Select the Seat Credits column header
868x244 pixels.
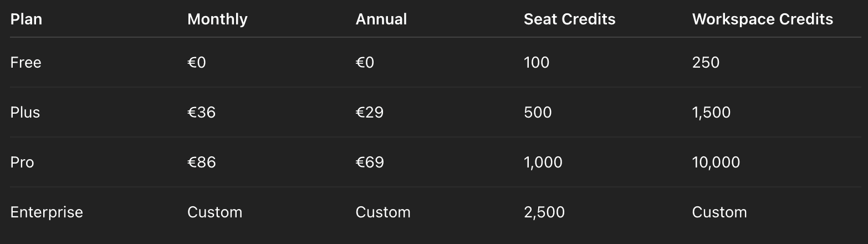(570, 19)
